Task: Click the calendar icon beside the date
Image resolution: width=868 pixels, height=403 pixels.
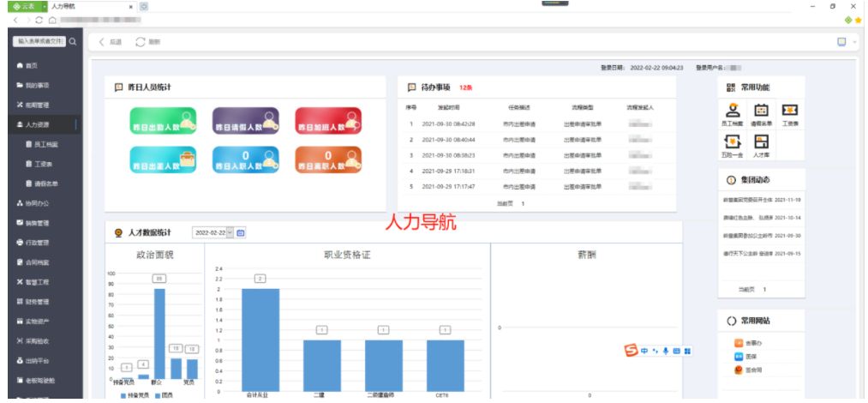Action: (240, 233)
